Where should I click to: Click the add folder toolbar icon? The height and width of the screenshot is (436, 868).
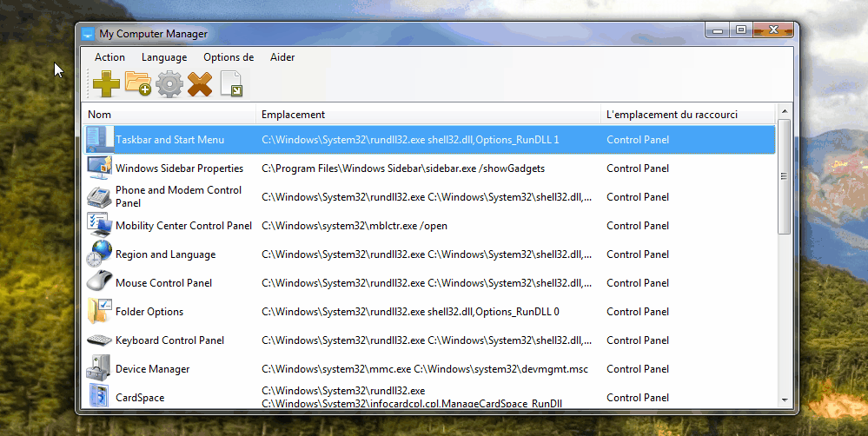[x=138, y=83]
